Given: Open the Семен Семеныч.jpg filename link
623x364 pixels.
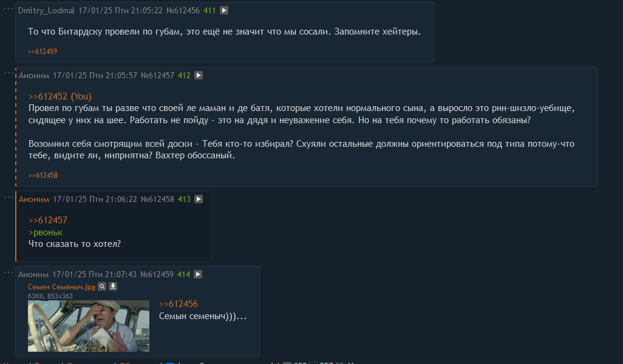Looking at the screenshot, I should tap(61, 286).
